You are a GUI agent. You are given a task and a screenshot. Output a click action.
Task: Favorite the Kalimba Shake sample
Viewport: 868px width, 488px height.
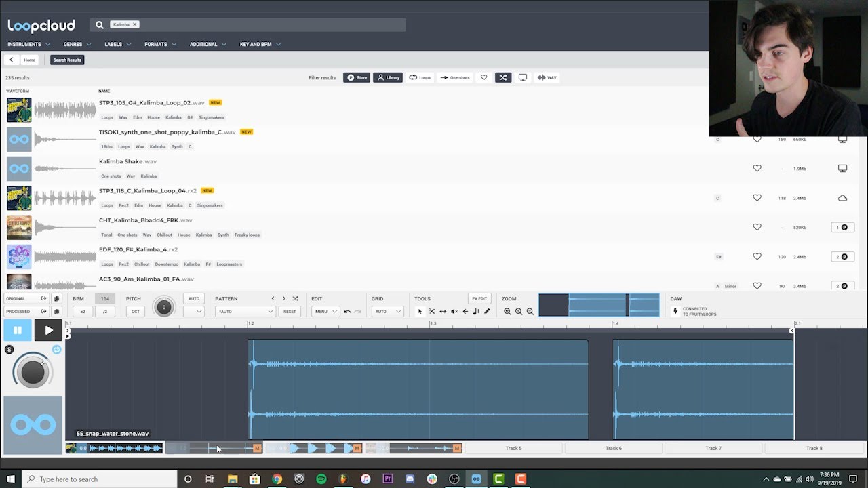click(x=757, y=168)
